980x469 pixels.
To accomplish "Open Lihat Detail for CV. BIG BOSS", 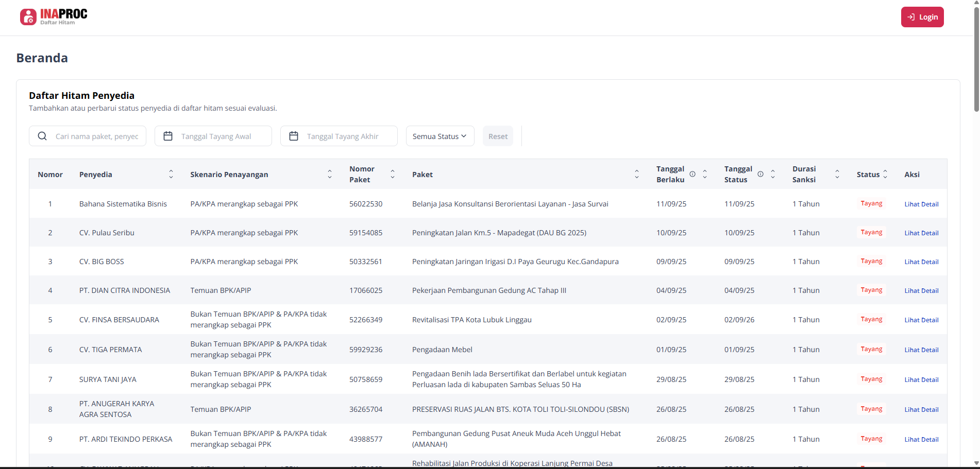I will point(921,262).
